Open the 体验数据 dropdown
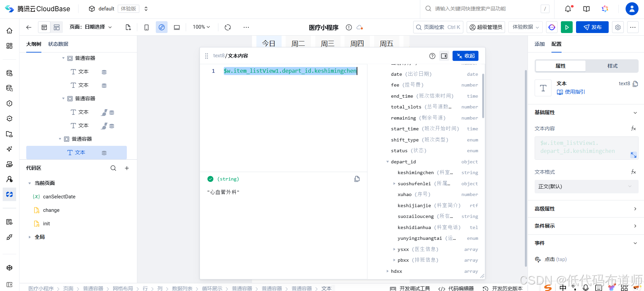Viewport: 644px width, 291px height. [x=525, y=27]
